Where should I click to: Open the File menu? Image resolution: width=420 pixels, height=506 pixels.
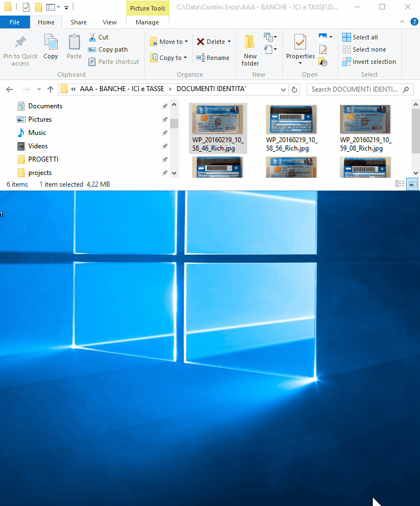coord(15,22)
